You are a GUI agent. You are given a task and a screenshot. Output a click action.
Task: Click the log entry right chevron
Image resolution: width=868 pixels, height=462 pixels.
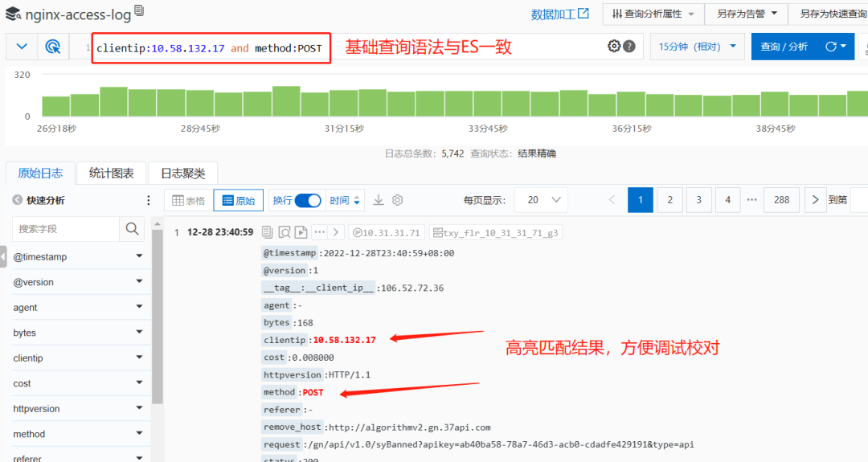pos(336,232)
